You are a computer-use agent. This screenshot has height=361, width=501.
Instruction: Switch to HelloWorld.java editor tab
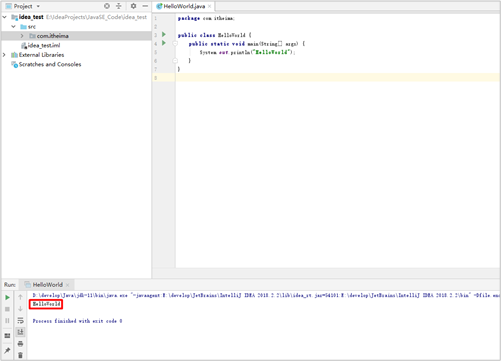184,6
